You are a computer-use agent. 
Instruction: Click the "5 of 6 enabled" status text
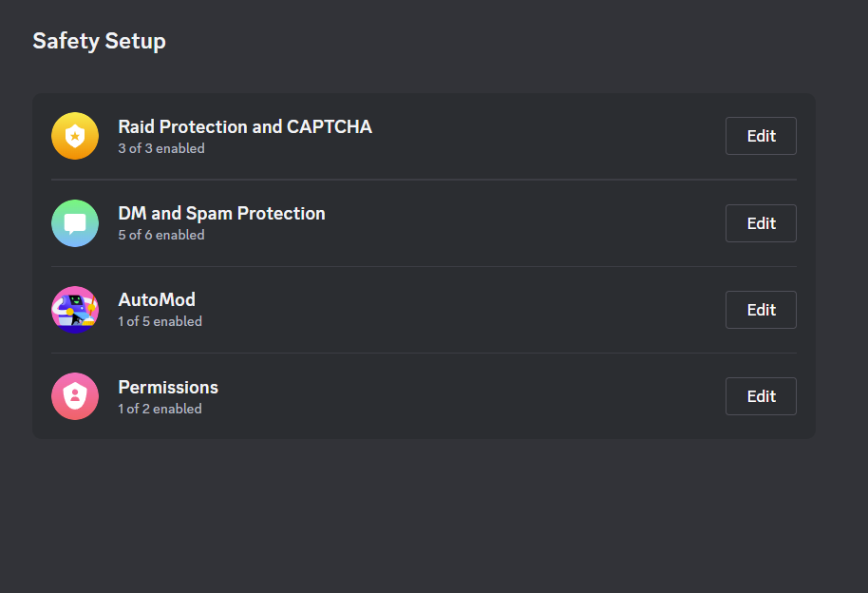coord(160,235)
